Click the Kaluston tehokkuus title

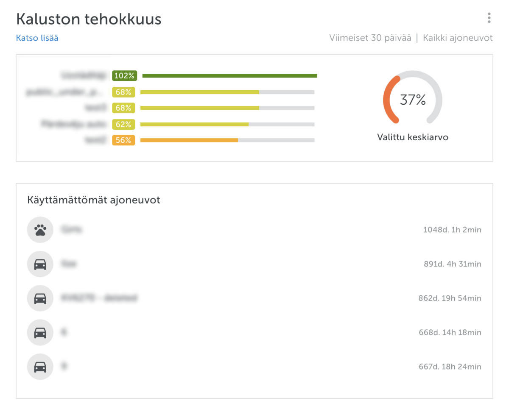point(89,19)
